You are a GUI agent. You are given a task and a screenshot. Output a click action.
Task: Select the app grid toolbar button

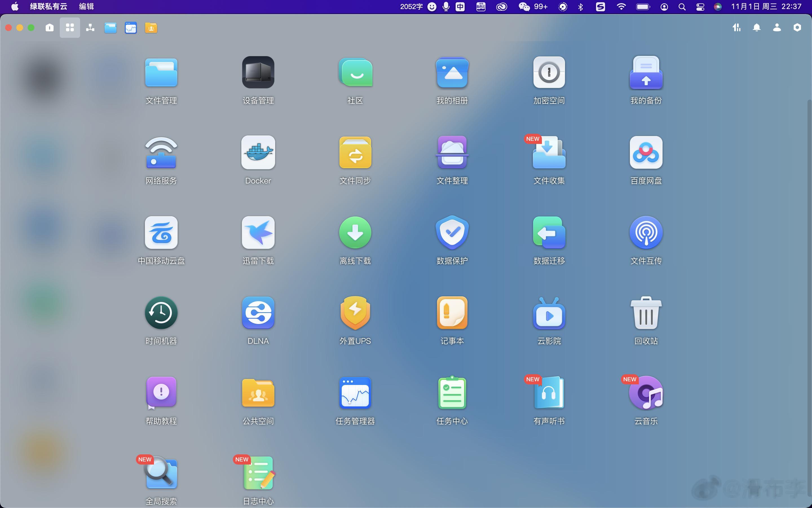coord(70,28)
